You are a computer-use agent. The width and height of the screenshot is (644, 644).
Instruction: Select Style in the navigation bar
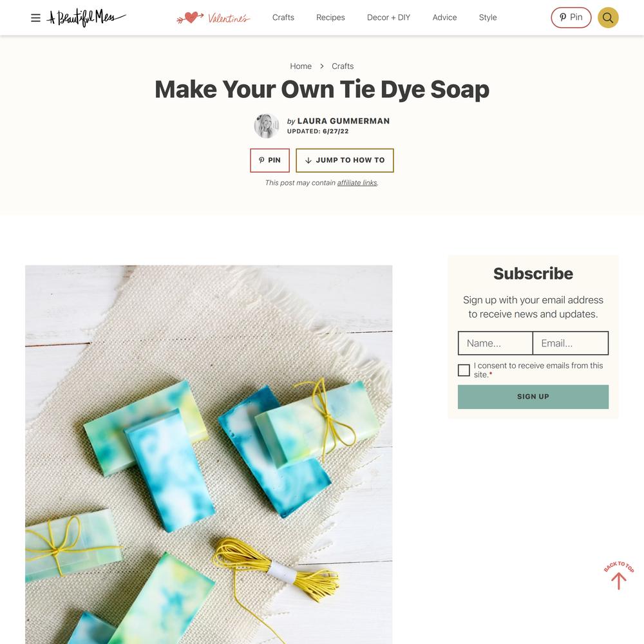point(488,17)
